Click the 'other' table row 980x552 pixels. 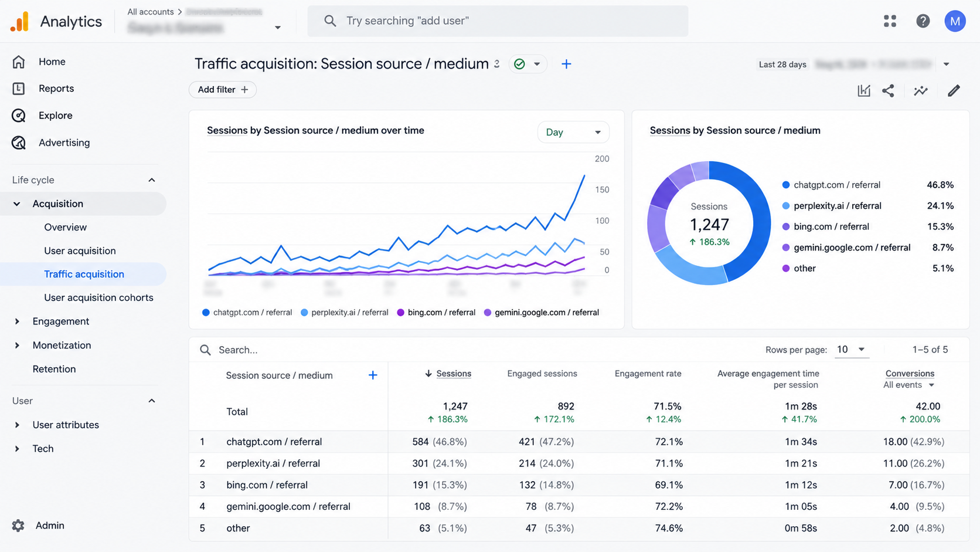pyautogui.click(x=579, y=529)
